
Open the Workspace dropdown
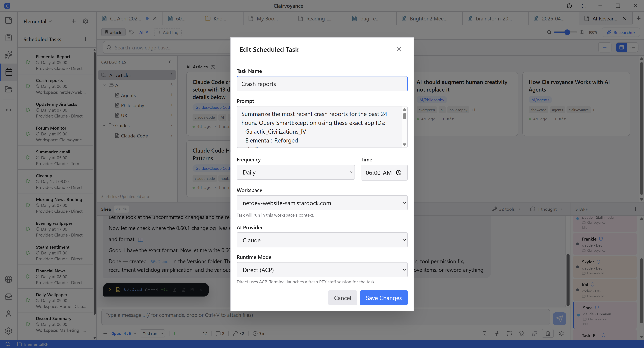[x=322, y=203]
